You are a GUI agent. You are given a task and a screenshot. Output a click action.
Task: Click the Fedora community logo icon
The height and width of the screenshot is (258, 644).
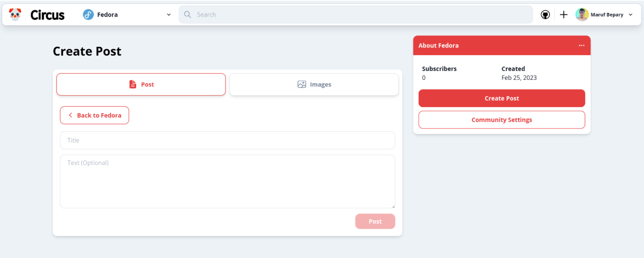click(x=87, y=14)
